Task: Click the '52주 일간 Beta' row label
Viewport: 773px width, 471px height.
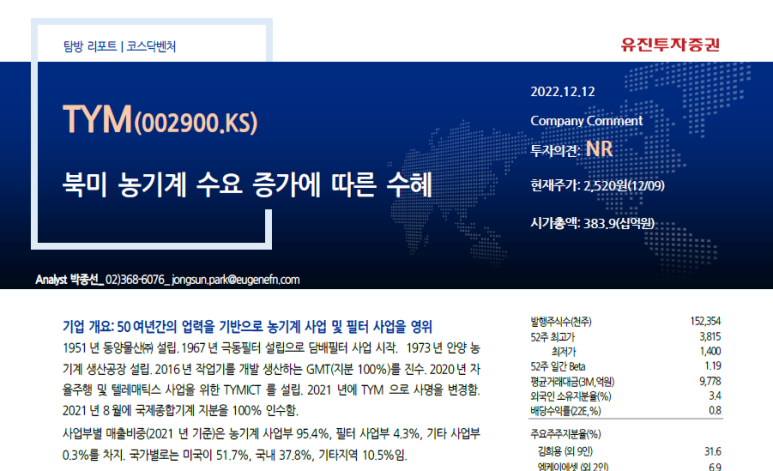Action: tap(558, 366)
